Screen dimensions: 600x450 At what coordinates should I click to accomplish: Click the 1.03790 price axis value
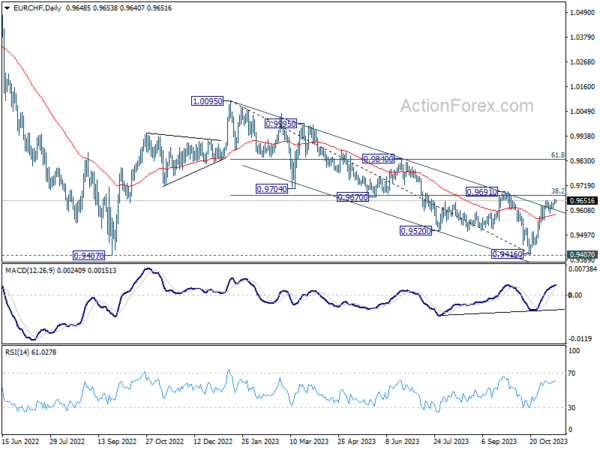582,37
